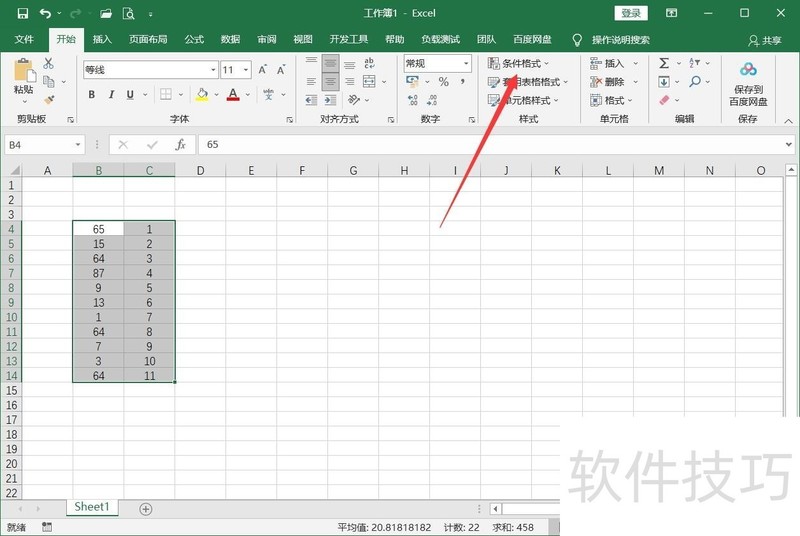This screenshot has height=536, width=800.
Task: Toggle italic formatting
Action: tap(111, 94)
